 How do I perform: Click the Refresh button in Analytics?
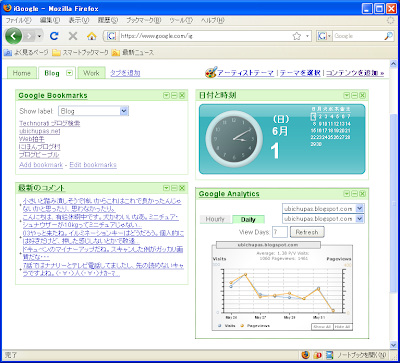coord(307,232)
